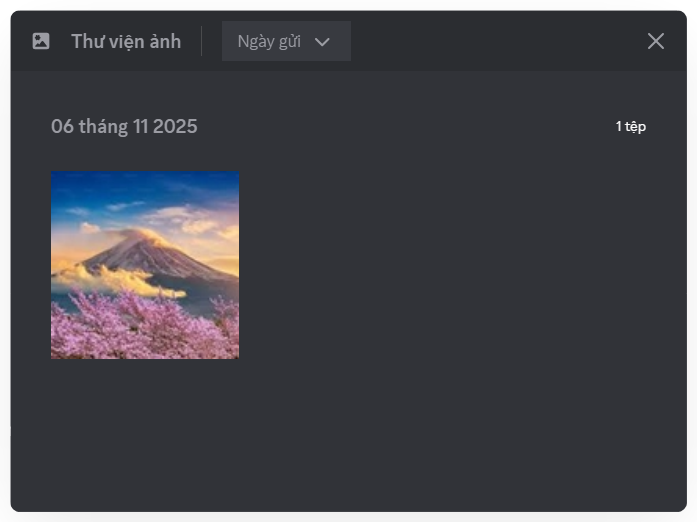
Task: Click the 1 tệp file count label
Action: pyautogui.click(x=630, y=127)
